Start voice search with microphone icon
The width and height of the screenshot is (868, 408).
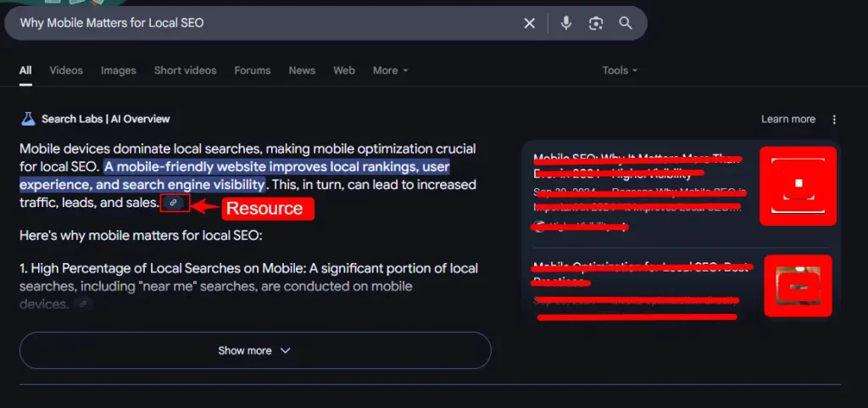click(x=565, y=23)
